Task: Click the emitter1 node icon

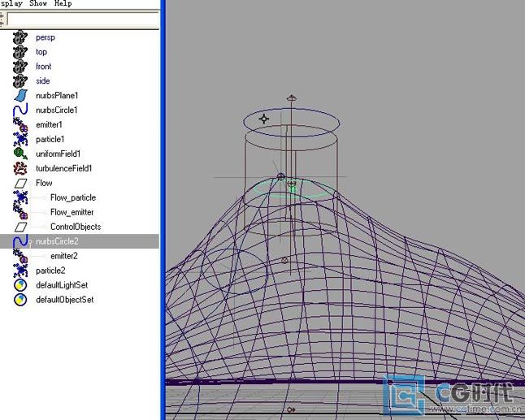Action: [20, 125]
